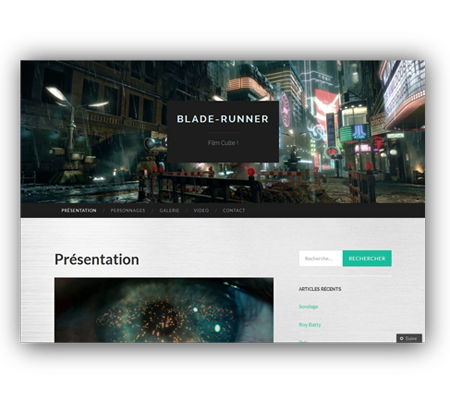The width and height of the screenshot is (450, 399).
Task: Click the cityscape header banner image
Action: tap(223, 132)
